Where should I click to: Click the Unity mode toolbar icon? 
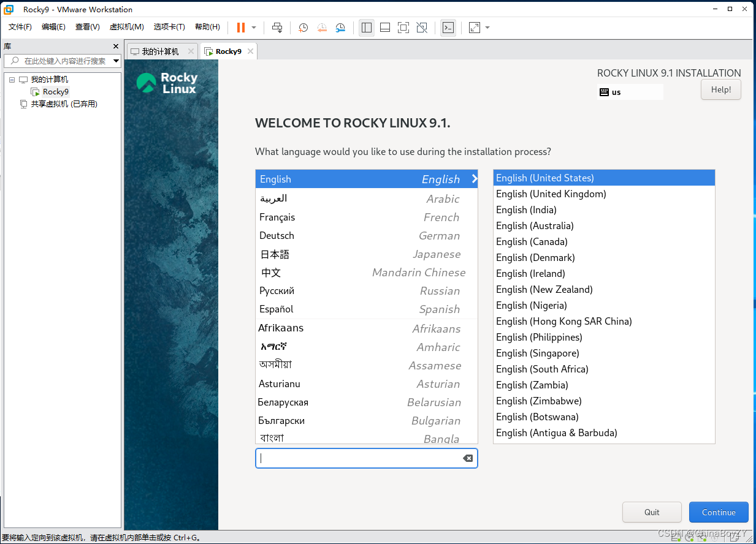(422, 28)
